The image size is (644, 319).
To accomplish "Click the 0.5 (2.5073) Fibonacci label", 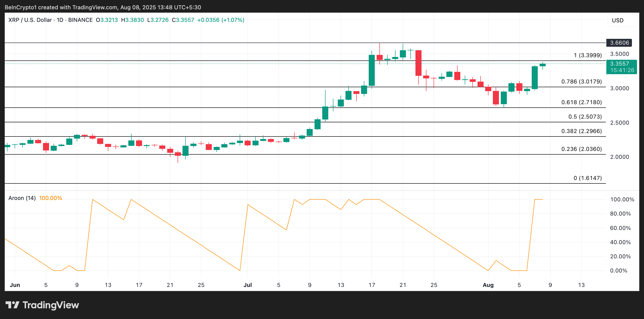I will (585, 117).
